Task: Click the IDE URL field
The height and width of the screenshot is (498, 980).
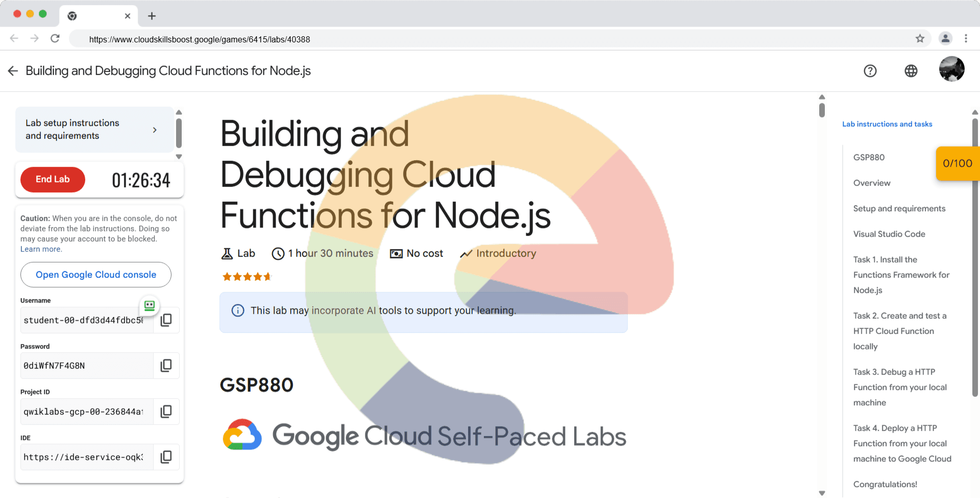Action: 87,457
